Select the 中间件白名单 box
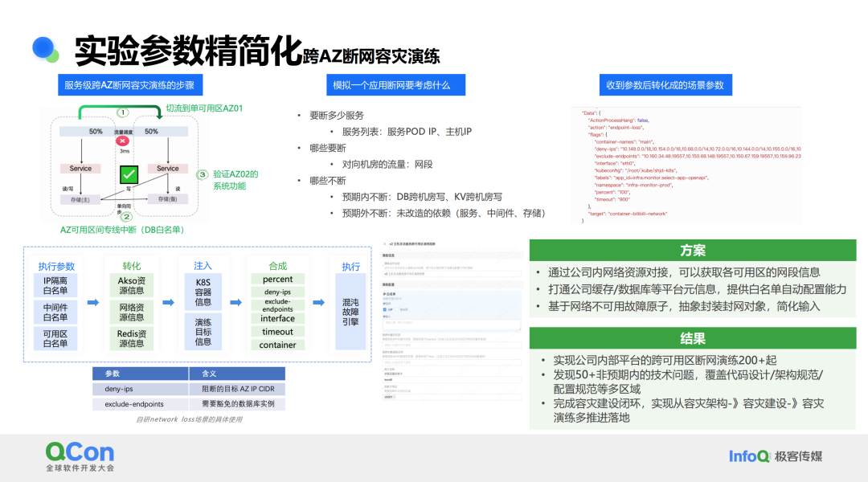868x482 pixels. point(55,312)
